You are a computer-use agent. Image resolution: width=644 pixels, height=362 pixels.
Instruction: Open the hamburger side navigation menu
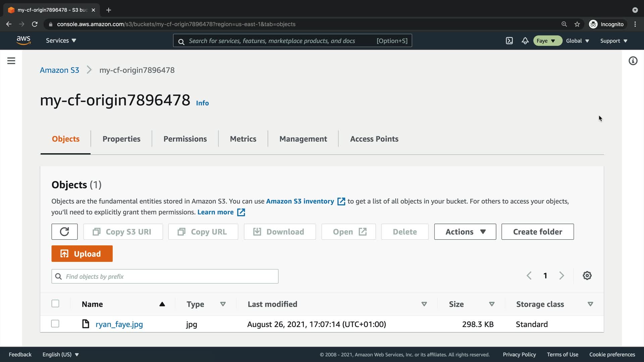click(x=11, y=61)
